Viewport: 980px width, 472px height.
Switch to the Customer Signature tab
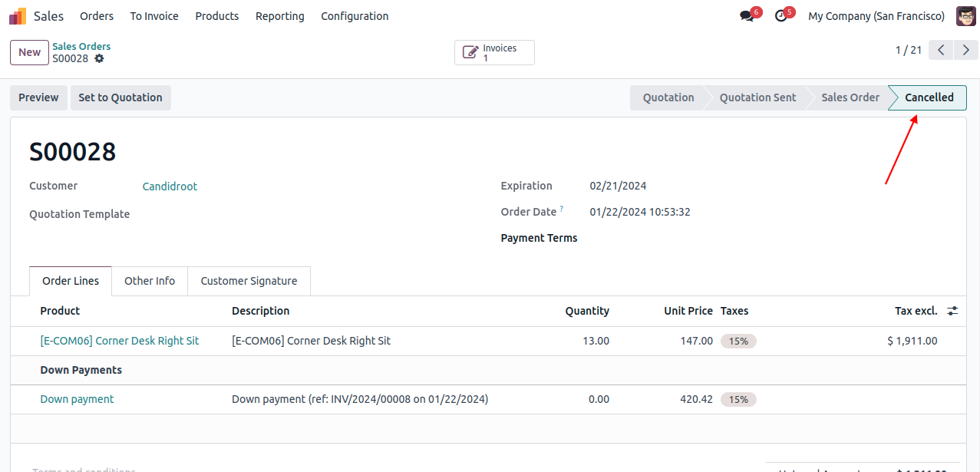[249, 281]
